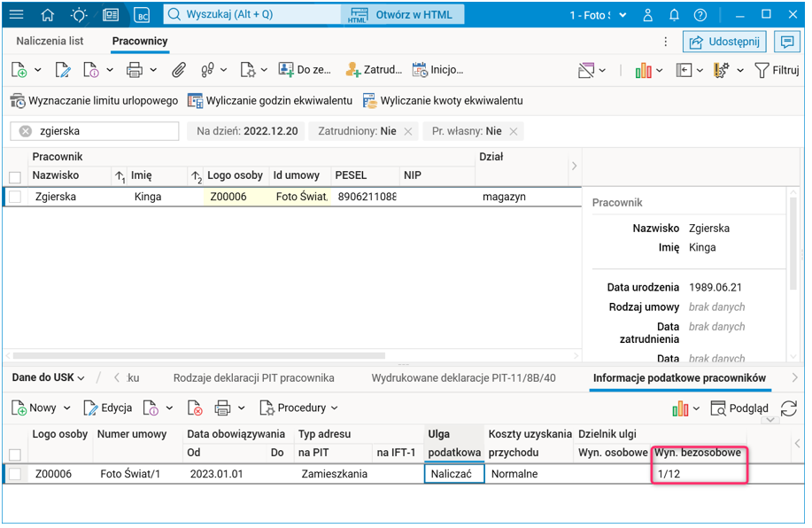Click the printer icon in top toolbar

[135, 70]
